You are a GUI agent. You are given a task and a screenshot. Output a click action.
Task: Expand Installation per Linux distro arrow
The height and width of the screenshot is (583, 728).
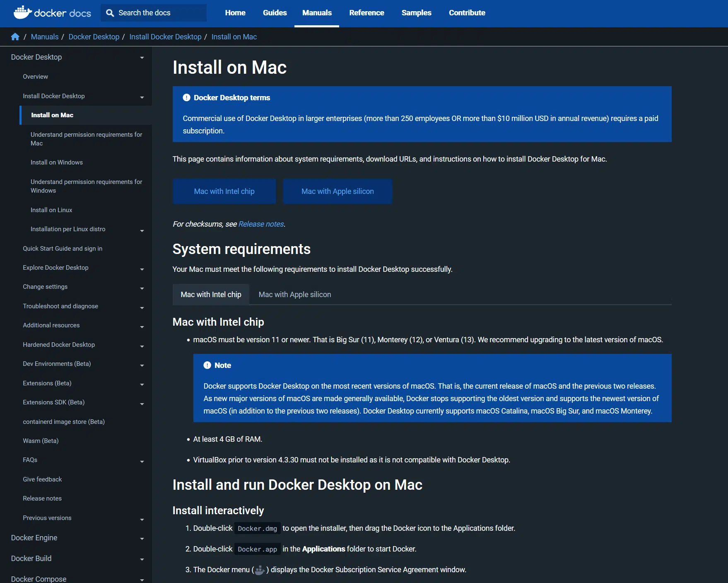tap(142, 231)
